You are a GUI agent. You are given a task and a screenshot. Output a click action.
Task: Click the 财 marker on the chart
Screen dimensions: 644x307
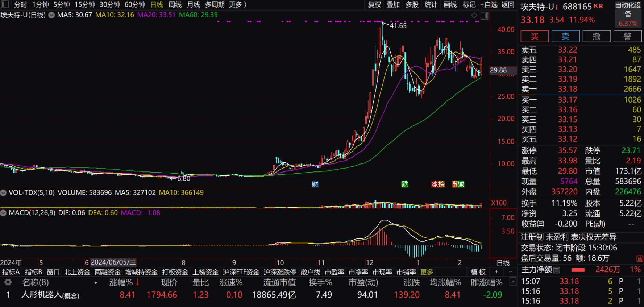click(x=315, y=184)
